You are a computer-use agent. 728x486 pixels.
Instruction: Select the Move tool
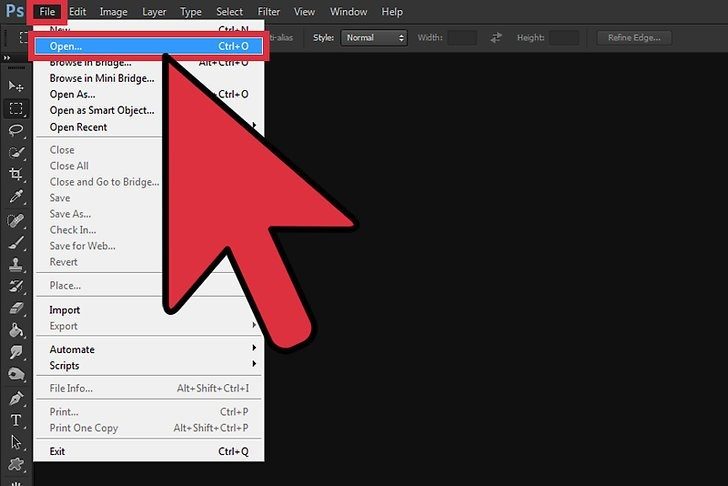click(16, 87)
